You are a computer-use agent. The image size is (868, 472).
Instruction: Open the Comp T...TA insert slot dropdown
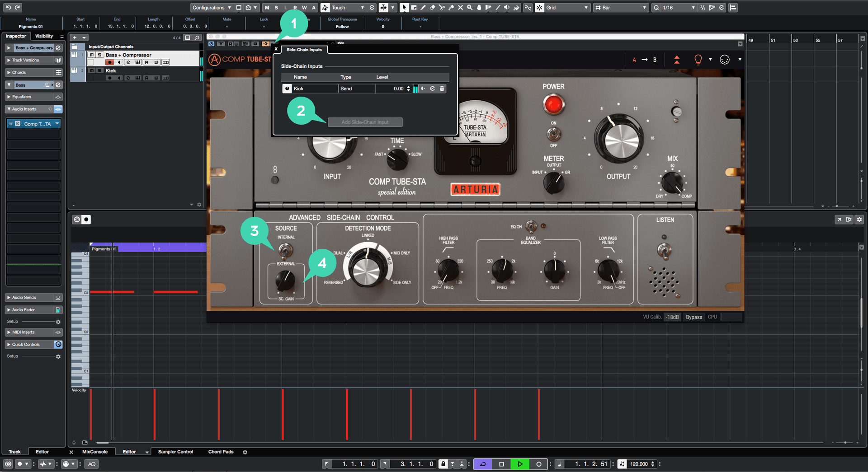click(57, 124)
